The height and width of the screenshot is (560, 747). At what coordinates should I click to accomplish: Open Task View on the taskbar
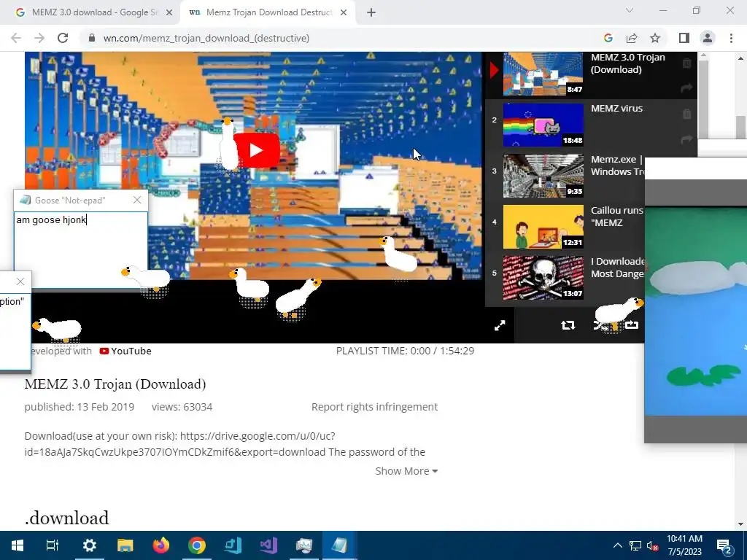click(52, 545)
